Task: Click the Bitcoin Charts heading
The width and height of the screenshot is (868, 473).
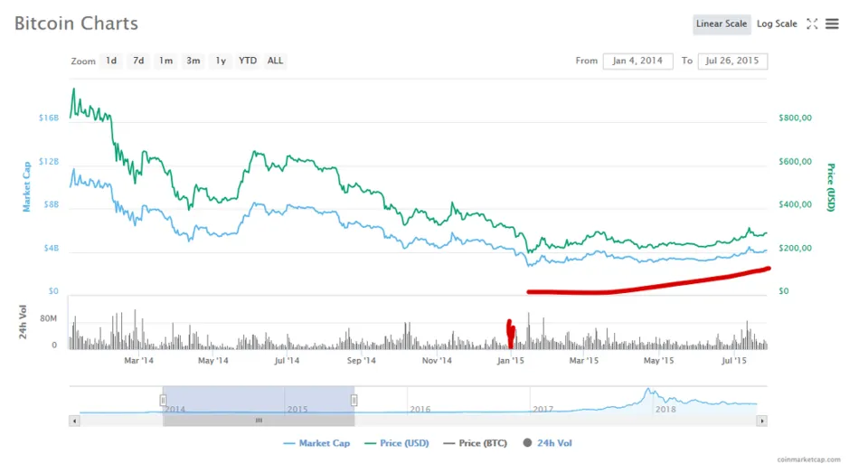Action: tap(76, 24)
